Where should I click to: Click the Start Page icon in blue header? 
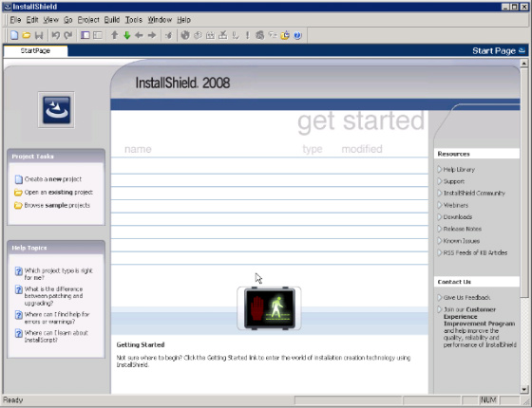pos(522,51)
